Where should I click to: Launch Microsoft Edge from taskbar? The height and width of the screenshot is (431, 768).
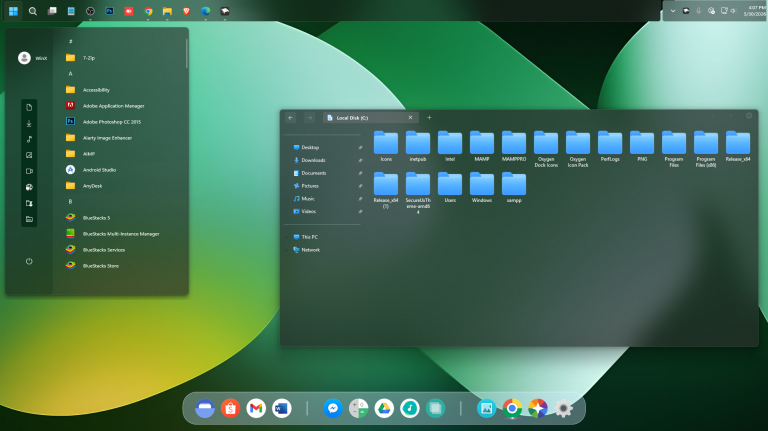coord(206,11)
